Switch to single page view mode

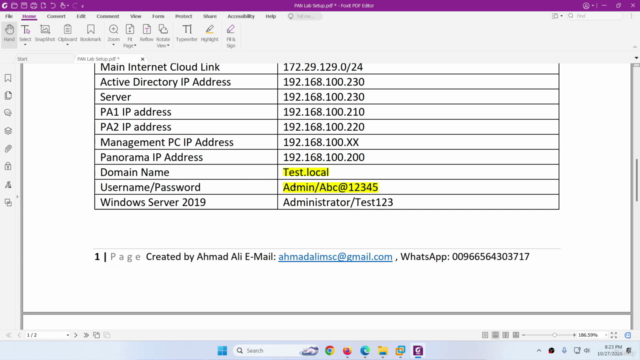tap(485, 335)
